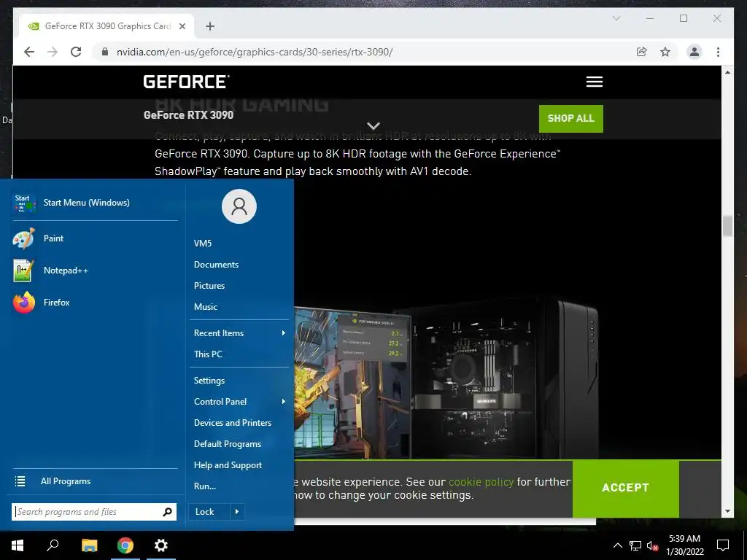Click the Windows Start button on taskbar

point(18,545)
